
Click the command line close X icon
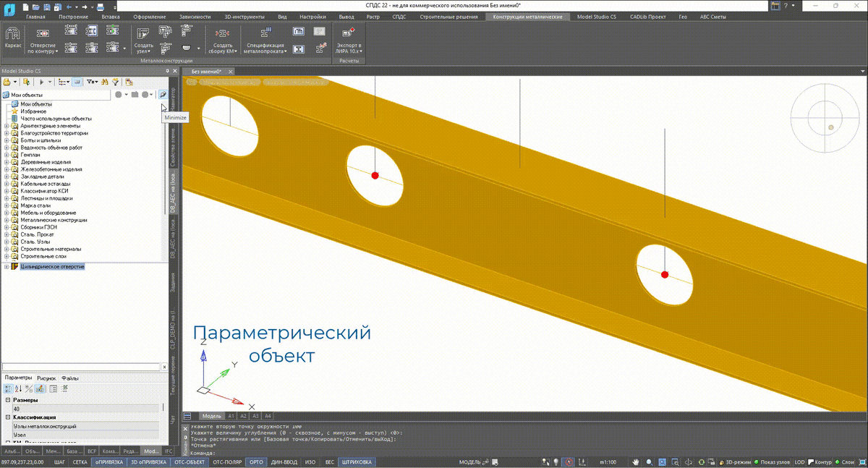pyautogui.click(x=187, y=427)
